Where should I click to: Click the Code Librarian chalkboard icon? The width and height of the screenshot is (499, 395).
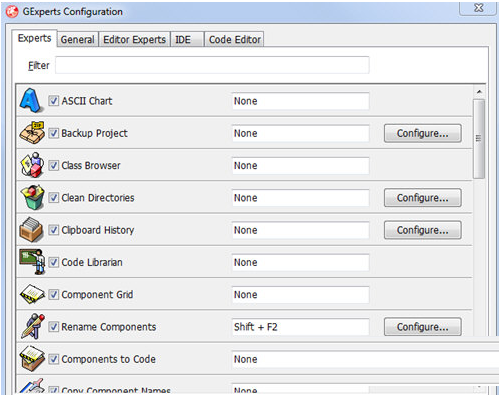32,262
